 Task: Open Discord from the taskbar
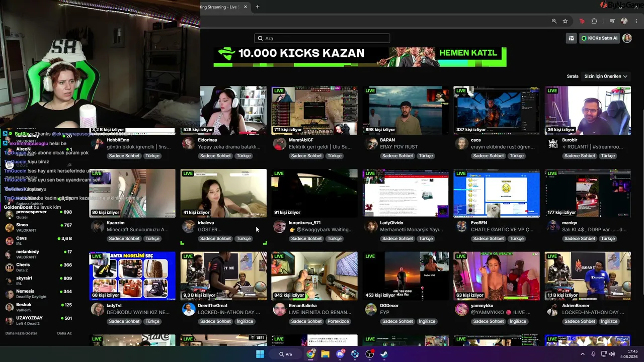340,354
